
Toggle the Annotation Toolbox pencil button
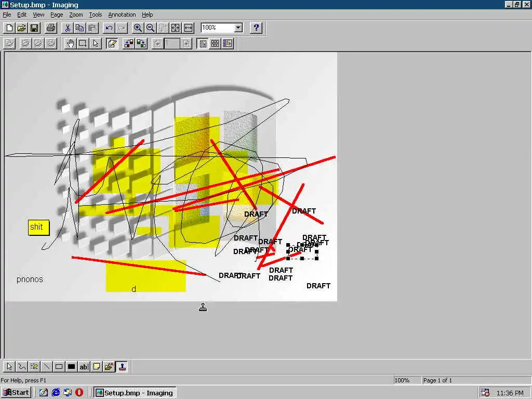click(112, 44)
